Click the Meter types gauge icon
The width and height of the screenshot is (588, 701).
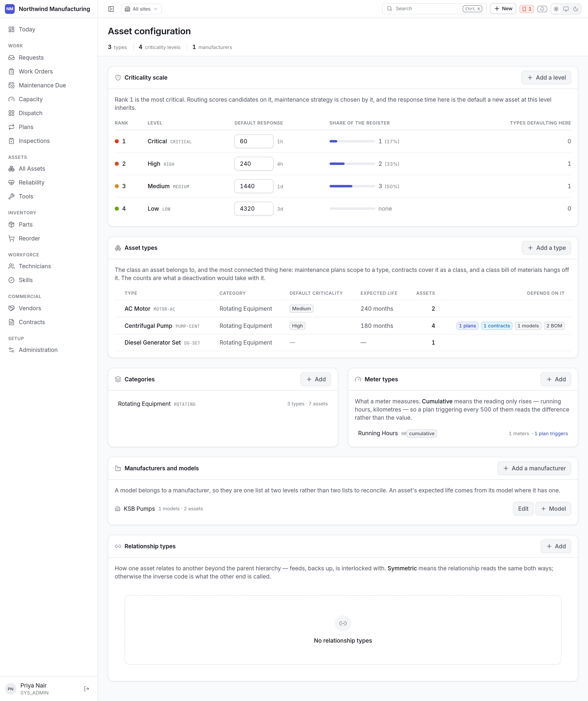358,379
